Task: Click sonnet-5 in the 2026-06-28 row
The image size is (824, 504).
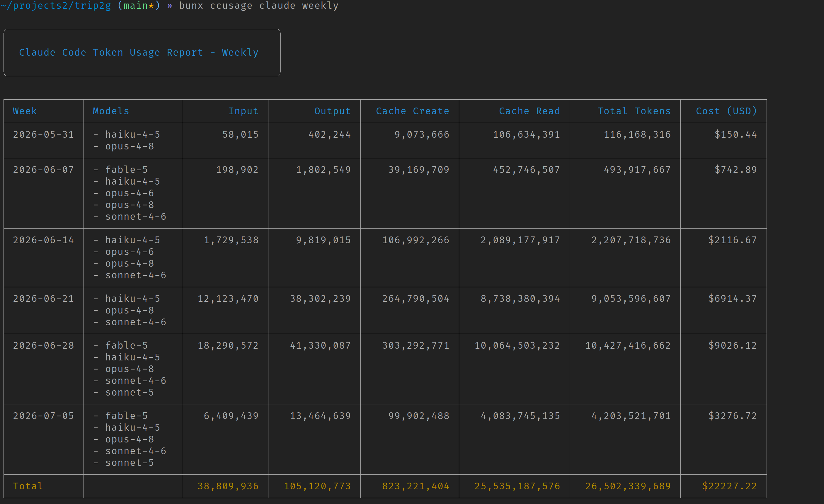Action: 130,392
